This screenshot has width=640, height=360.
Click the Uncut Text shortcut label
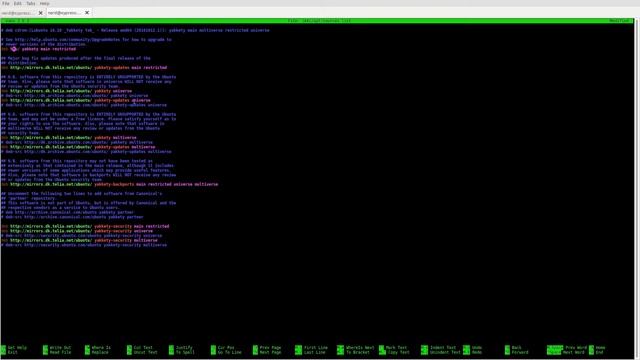point(145,352)
